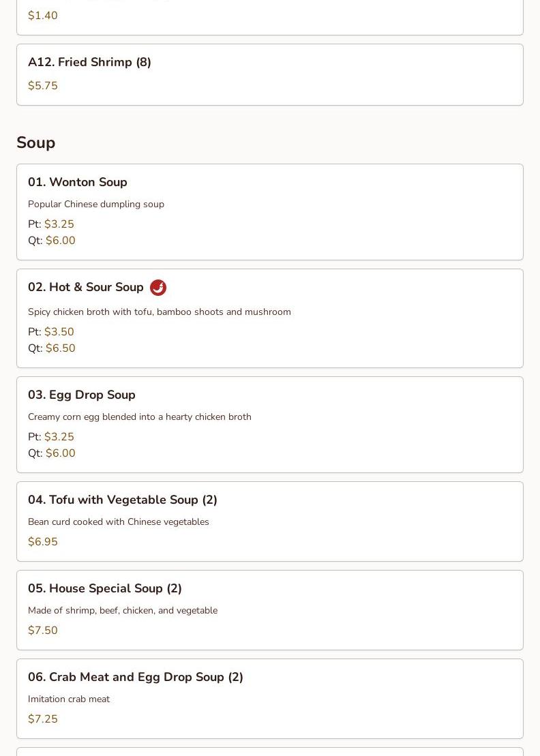
Task: Open 06. Crab Meat and Egg Drop Soup
Action: (x=136, y=678)
